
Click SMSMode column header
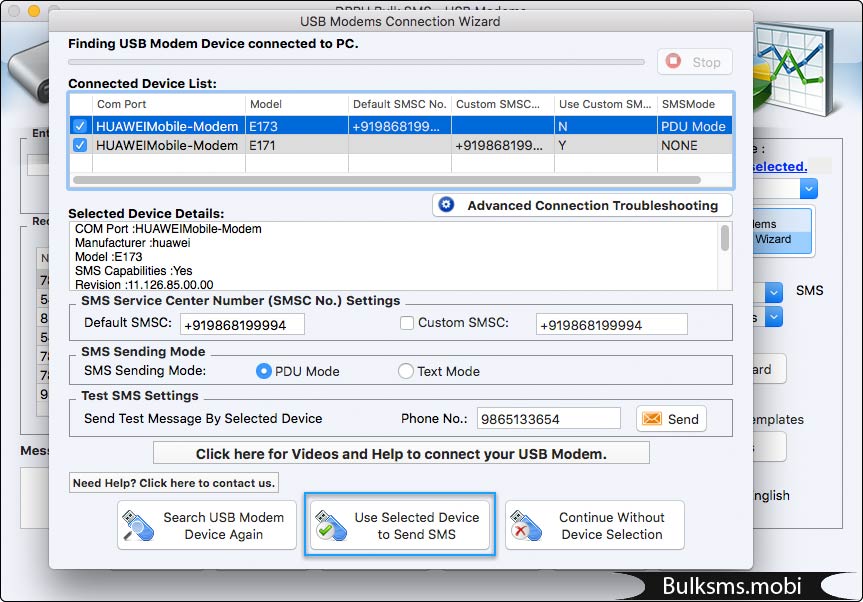pyautogui.click(x=695, y=105)
